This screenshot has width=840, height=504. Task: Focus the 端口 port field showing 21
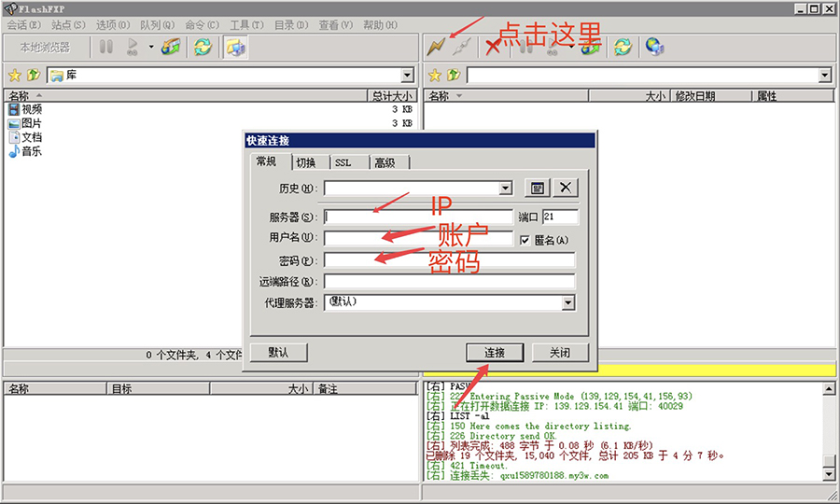point(560,217)
